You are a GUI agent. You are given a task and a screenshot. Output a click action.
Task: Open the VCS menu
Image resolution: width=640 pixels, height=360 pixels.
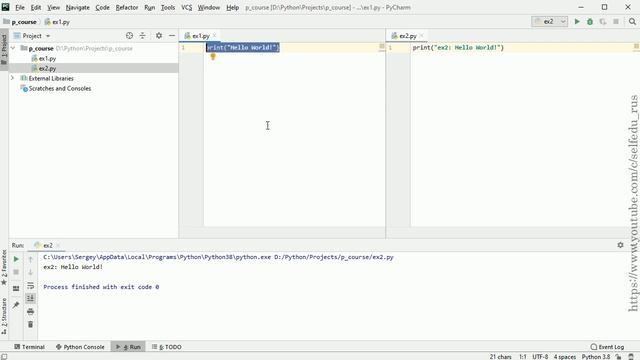[187, 7]
